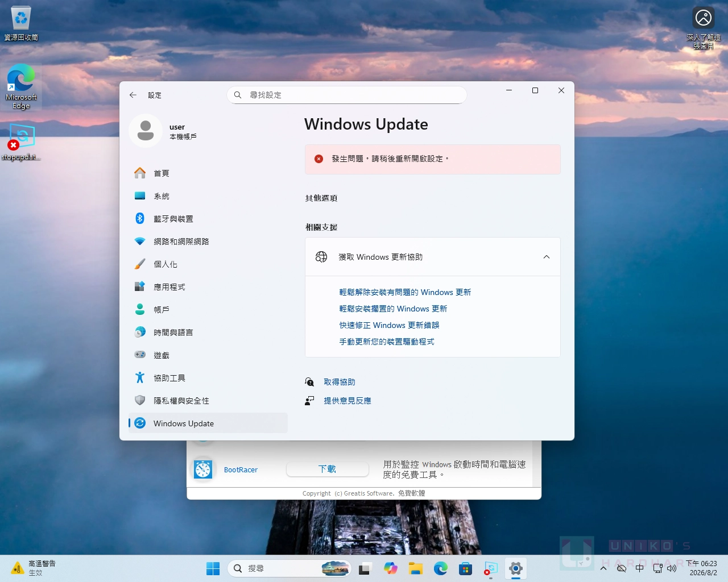Click the 深入了解這張圖片 desktop icon

pyautogui.click(x=704, y=28)
